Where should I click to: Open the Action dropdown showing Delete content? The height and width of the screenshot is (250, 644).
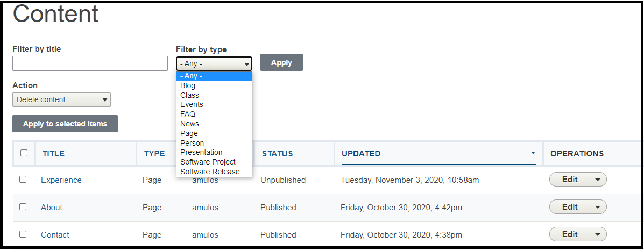(x=61, y=99)
